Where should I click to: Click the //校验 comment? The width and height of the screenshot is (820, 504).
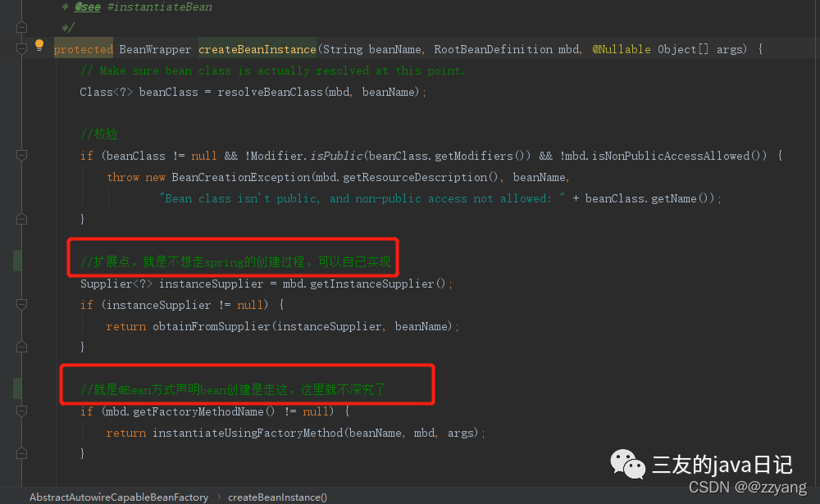pyautogui.click(x=99, y=134)
